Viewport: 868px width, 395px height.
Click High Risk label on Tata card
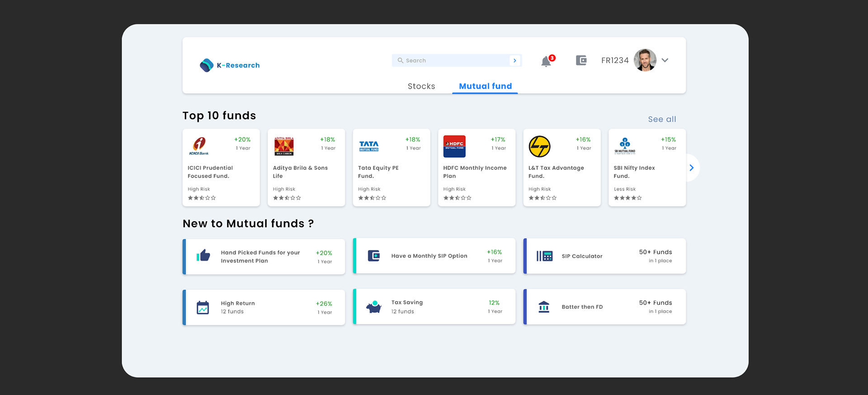369,189
